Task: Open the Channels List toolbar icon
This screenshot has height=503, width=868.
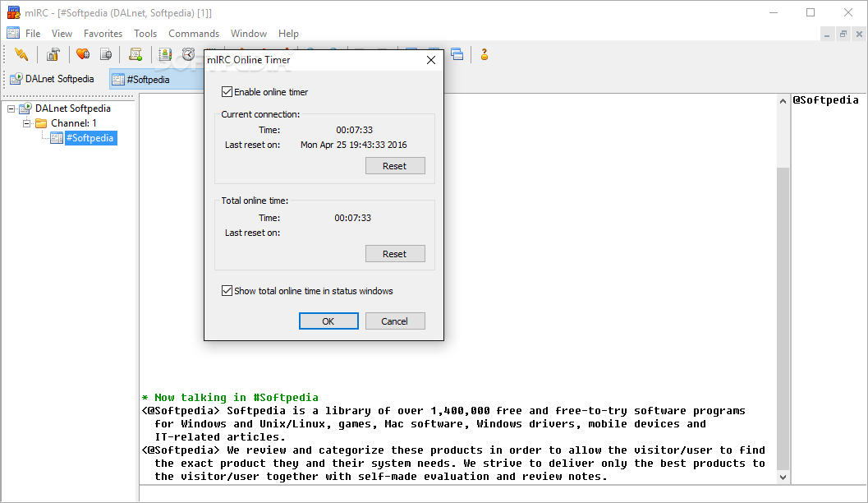Action: [106, 54]
